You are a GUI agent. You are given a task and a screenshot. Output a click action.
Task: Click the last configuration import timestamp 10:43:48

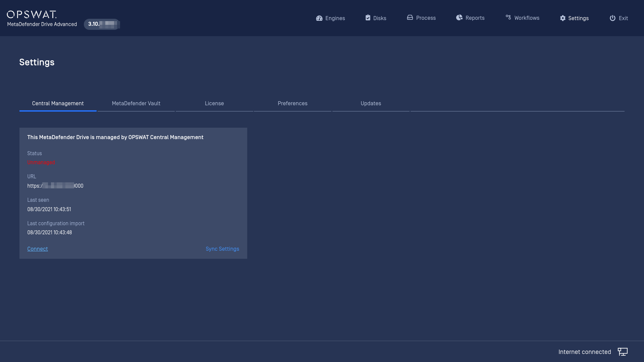pyautogui.click(x=50, y=232)
